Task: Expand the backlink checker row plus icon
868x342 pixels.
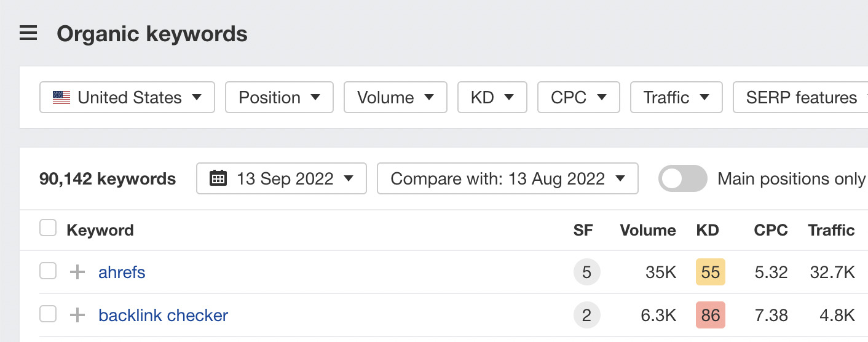Action: click(77, 316)
